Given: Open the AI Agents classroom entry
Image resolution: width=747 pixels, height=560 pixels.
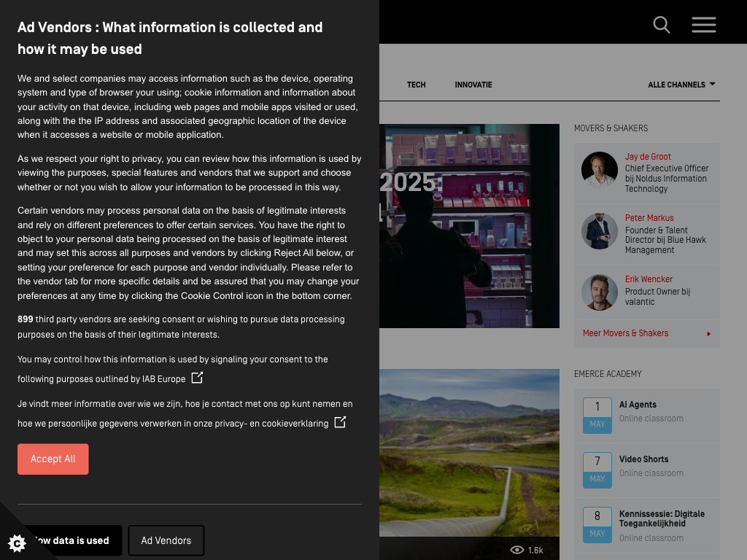Looking at the screenshot, I should click(638, 405).
